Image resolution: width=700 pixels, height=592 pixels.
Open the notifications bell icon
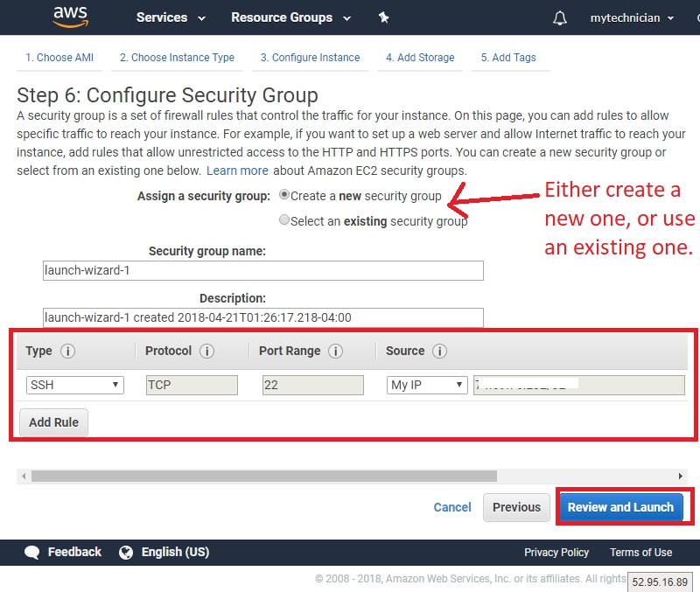click(x=560, y=18)
